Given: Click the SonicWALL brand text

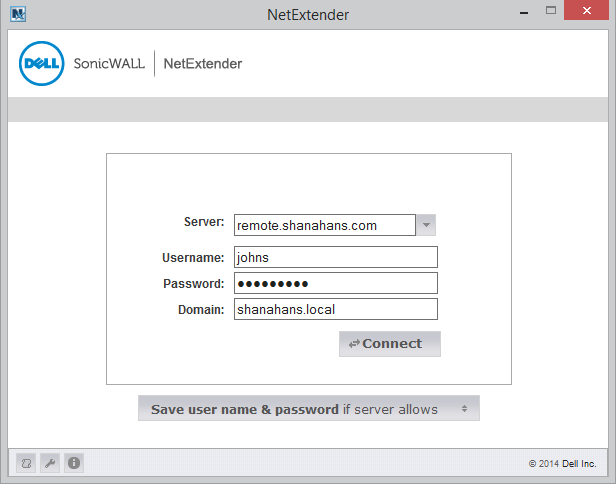Looking at the screenshot, I should [109, 64].
